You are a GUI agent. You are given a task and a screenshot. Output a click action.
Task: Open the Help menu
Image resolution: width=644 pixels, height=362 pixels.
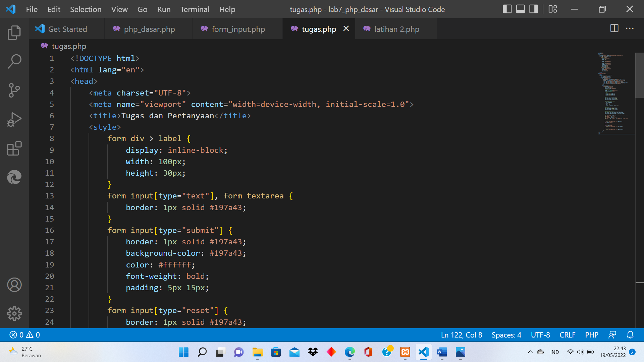tap(227, 9)
